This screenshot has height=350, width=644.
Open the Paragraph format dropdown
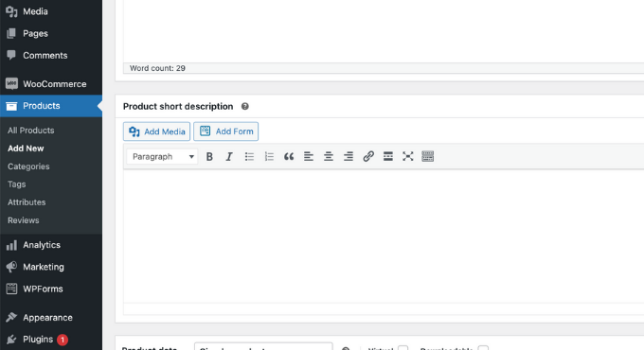162,156
